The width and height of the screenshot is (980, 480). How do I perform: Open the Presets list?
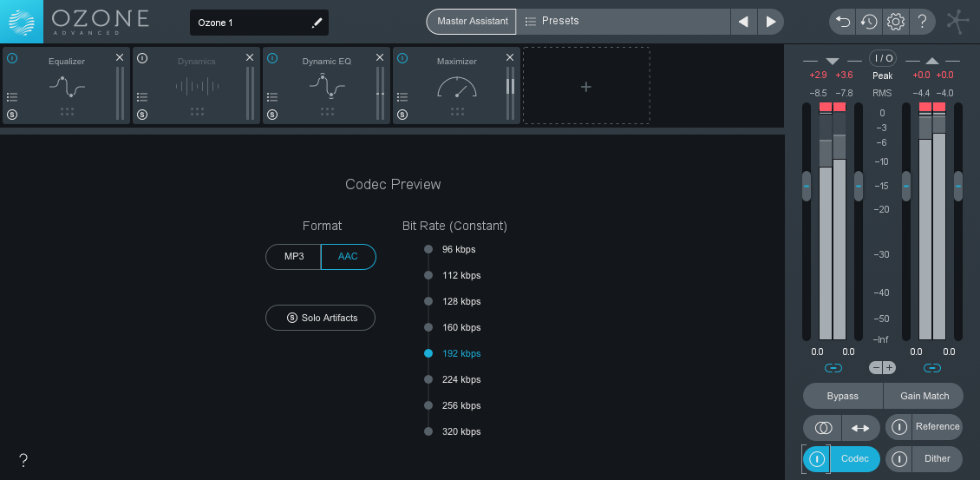tap(624, 22)
